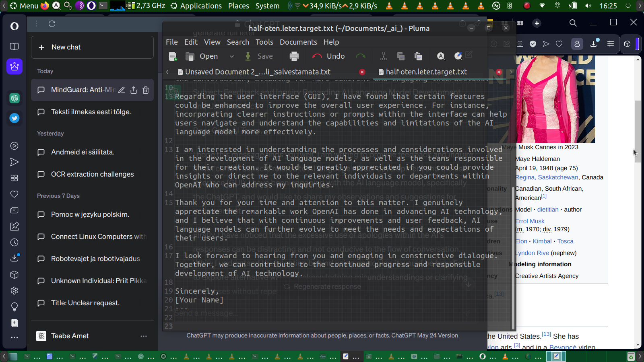644x362 pixels.
Task: Cut selection using the scissors icon
Action: pos(384,56)
